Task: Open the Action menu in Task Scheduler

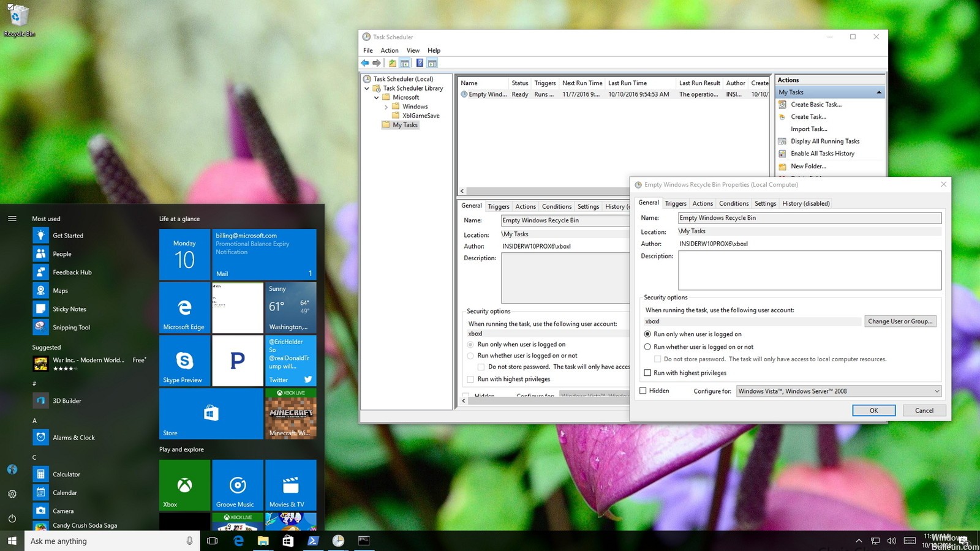Action: tap(390, 50)
